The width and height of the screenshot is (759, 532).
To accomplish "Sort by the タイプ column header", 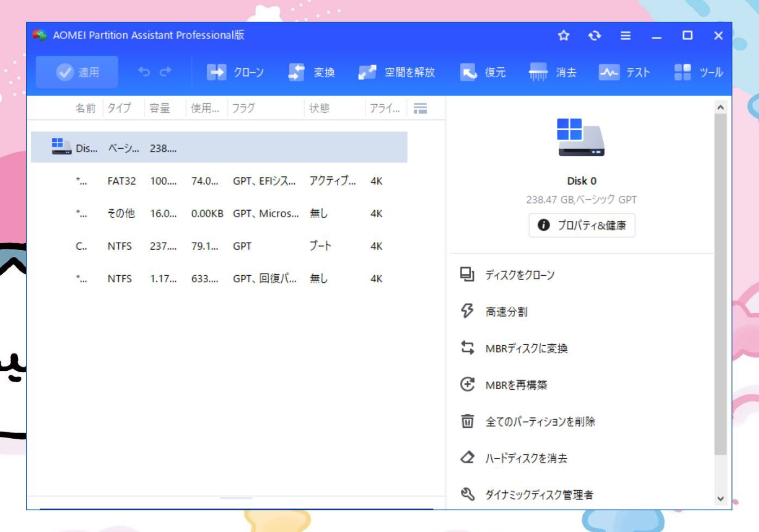I will 119,108.
